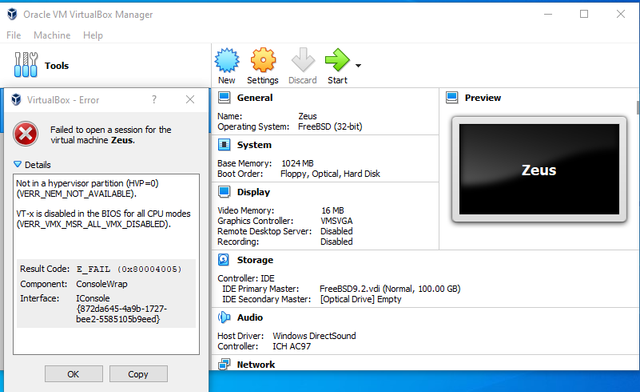Collapse the Details disclosure triangle
This screenshot has height=392, width=640.
[x=18, y=164]
